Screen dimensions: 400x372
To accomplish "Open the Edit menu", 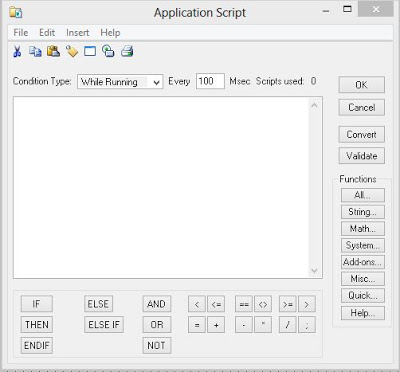I will click(47, 33).
